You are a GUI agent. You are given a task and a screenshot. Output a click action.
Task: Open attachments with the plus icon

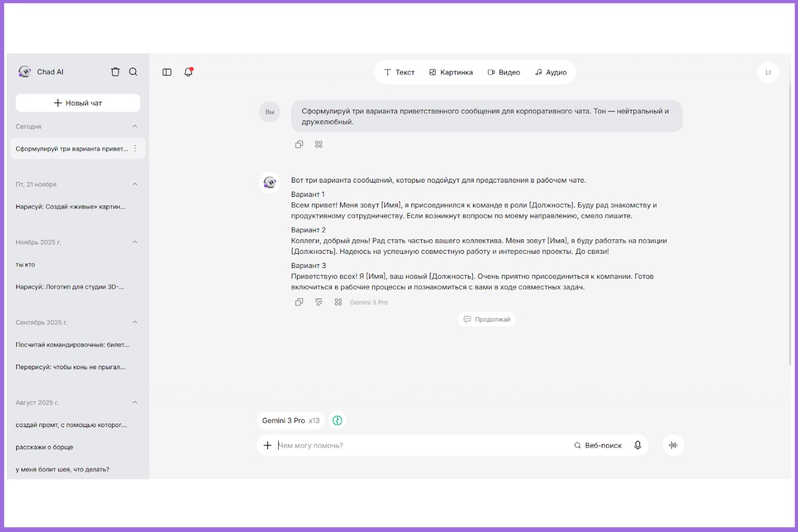[x=267, y=445]
